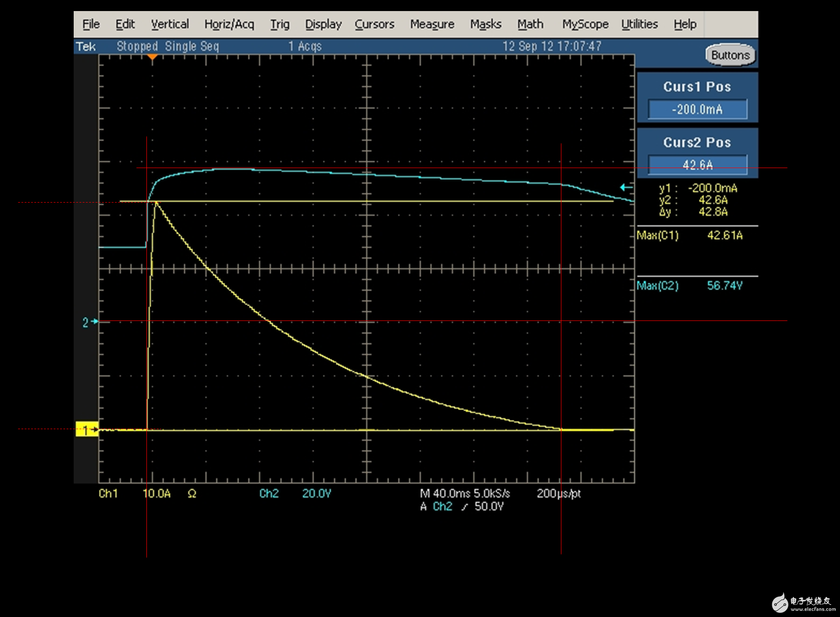
Task: Click the Curs2 Pos value field
Action: 697,164
